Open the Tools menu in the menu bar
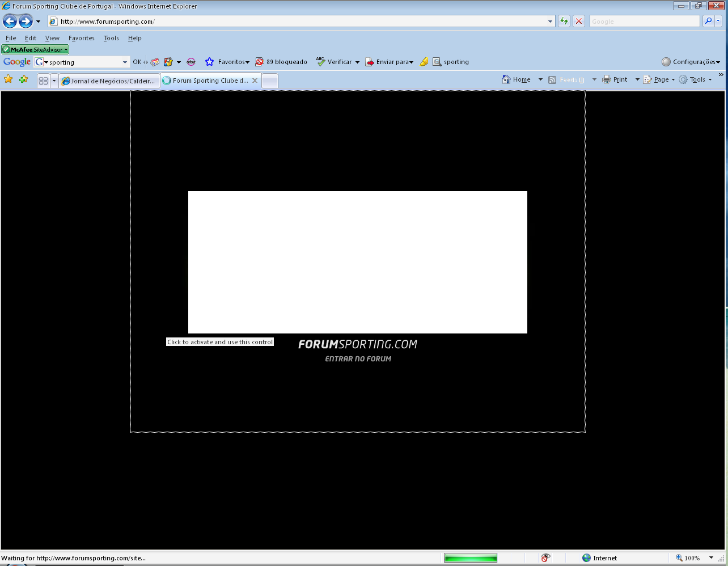The image size is (728, 566). click(x=111, y=38)
